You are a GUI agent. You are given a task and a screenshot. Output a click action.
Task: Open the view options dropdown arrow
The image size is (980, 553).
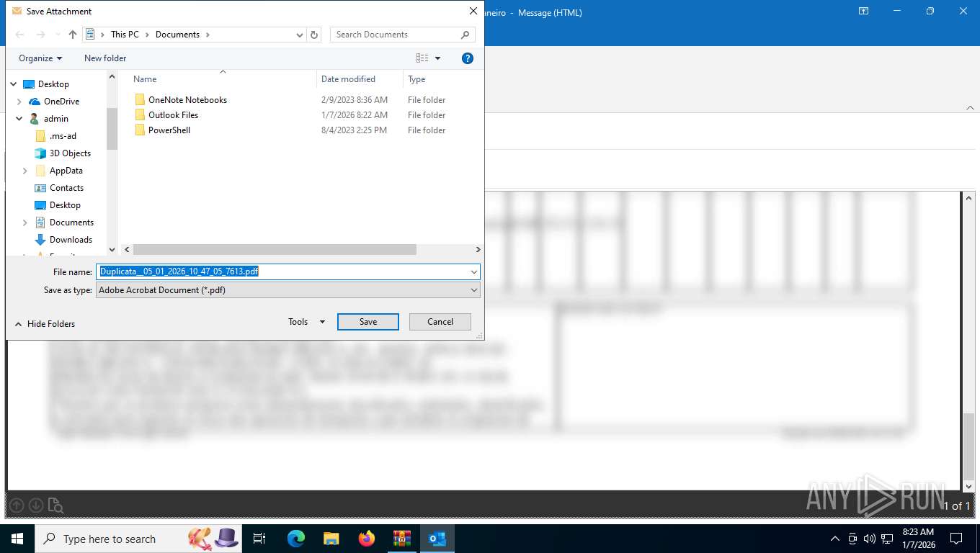(x=437, y=58)
